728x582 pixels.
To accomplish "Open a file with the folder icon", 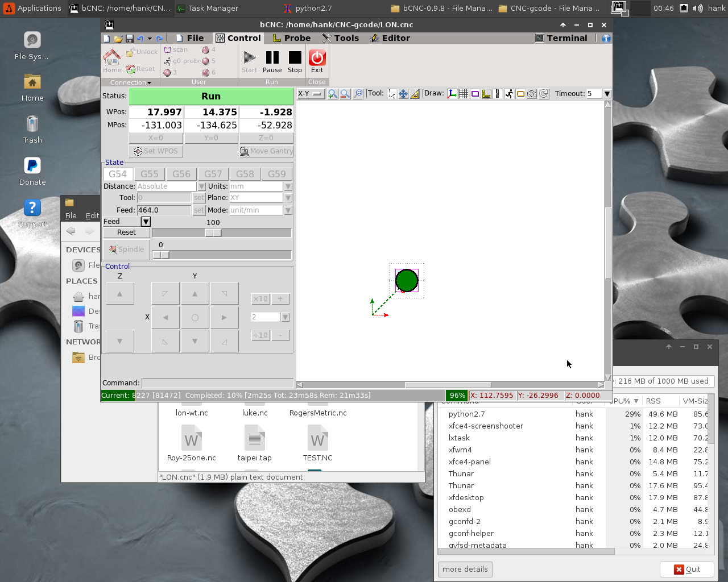I will tap(118, 39).
